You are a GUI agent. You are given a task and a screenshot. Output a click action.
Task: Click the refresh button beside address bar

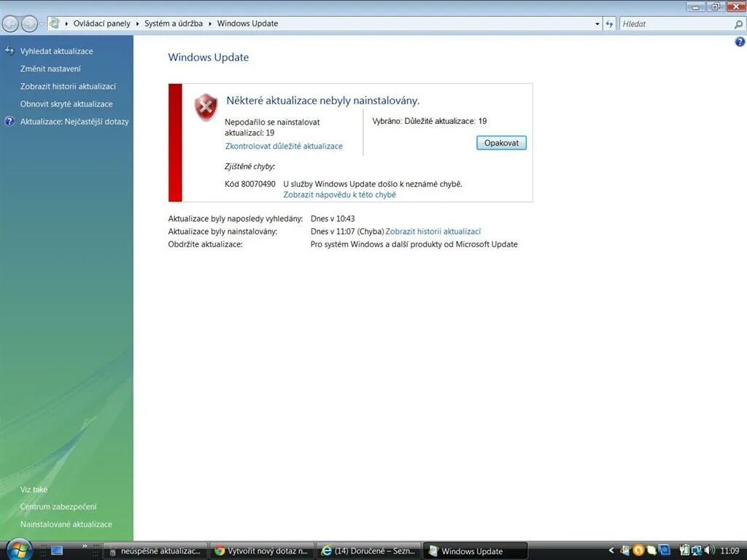(609, 24)
